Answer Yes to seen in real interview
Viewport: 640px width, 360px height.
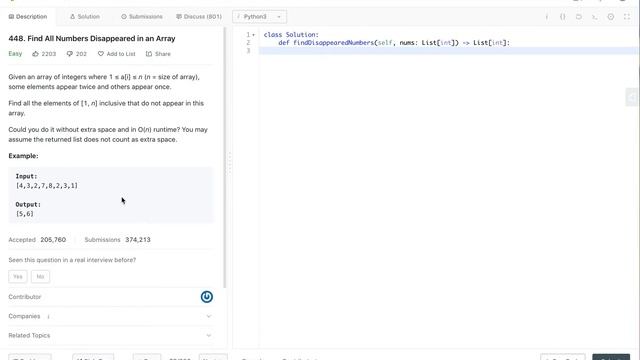point(18,277)
